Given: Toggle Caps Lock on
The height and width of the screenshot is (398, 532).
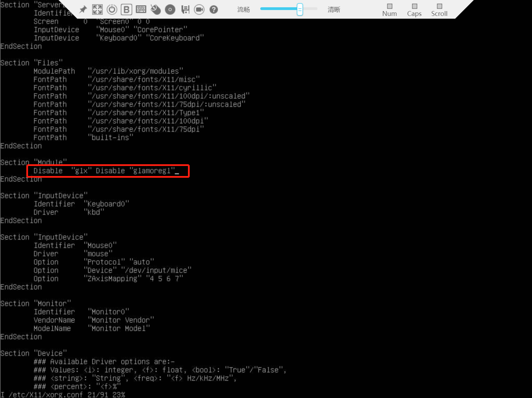Looking at the screenshot, I should click(x=414, y=9).
